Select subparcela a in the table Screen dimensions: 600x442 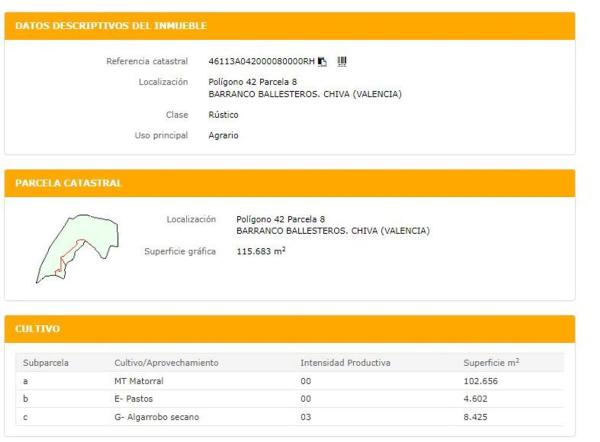(25, 381)
